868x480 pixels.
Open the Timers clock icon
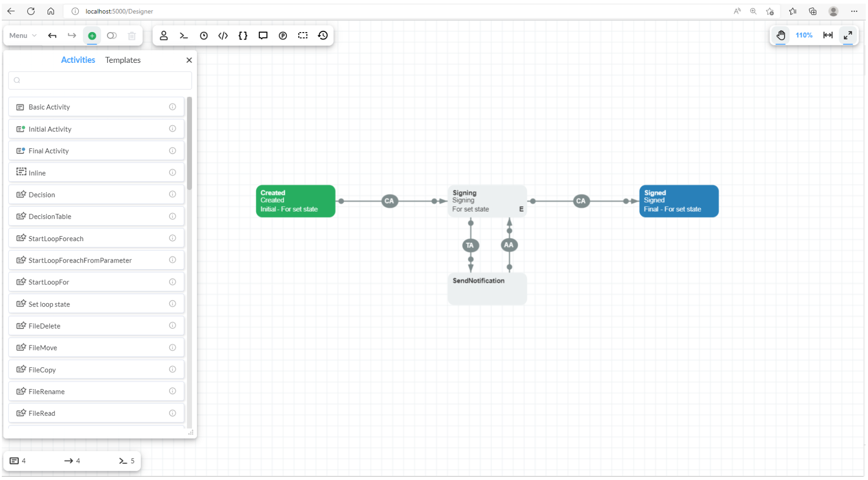(x=204, y=36)
